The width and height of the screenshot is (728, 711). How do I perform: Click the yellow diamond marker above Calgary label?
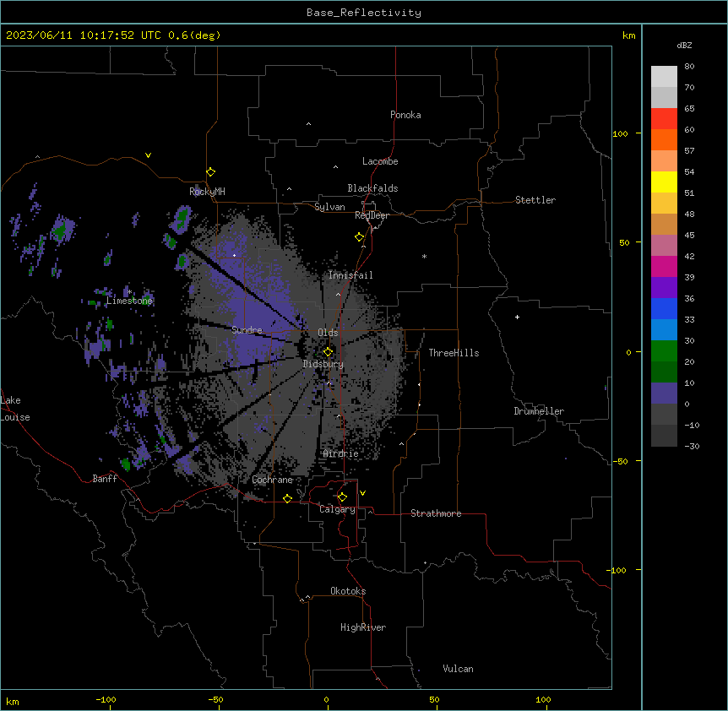pyautogui.click(x=342, y=497)
